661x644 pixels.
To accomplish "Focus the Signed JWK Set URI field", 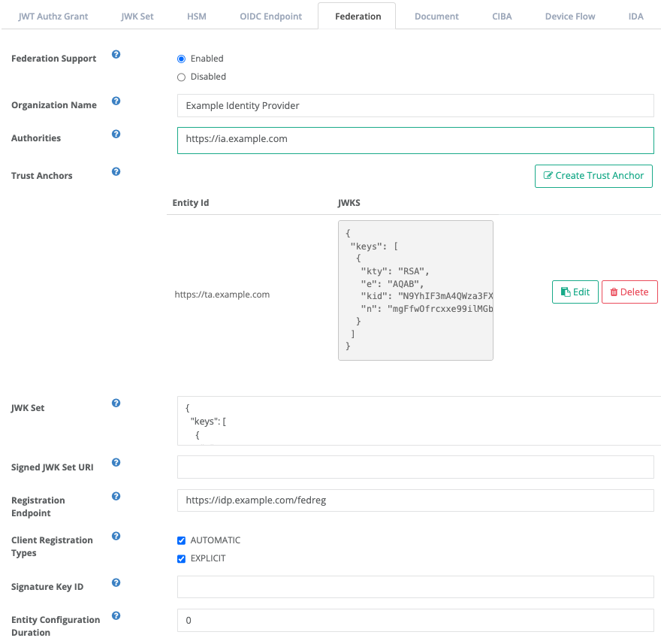I will (x=415, y=467).
